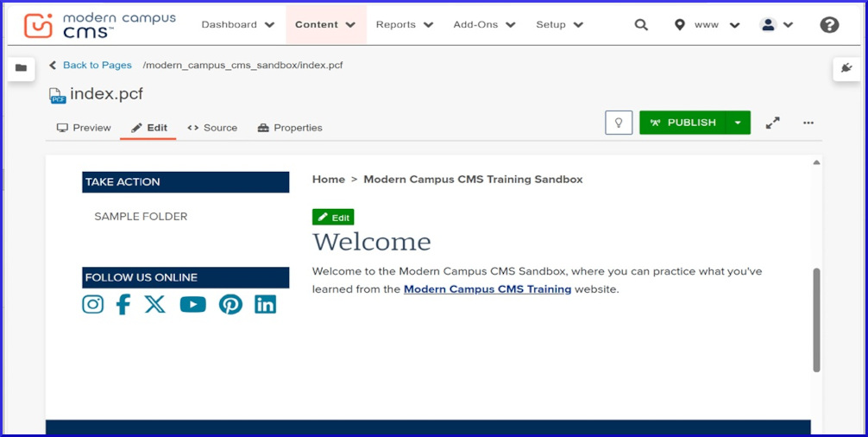Click the Instagram icon
The height and width of the screenshot is (437, 868).
coord(93,304)
